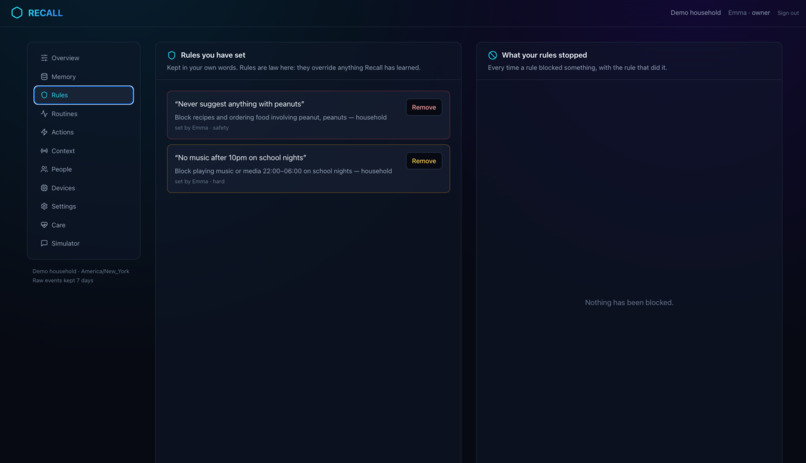Open the Devices page
Screen dimensions: 806x463
pos(84,188)
